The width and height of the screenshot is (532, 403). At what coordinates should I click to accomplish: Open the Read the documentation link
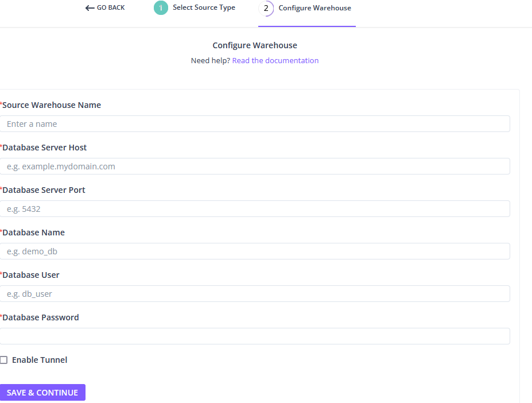click(275, 60)
